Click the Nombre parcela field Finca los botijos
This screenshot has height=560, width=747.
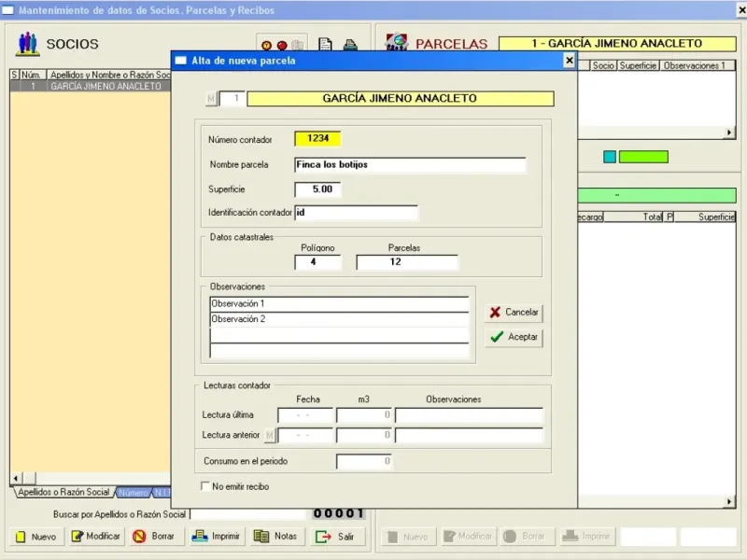[410, 165]
